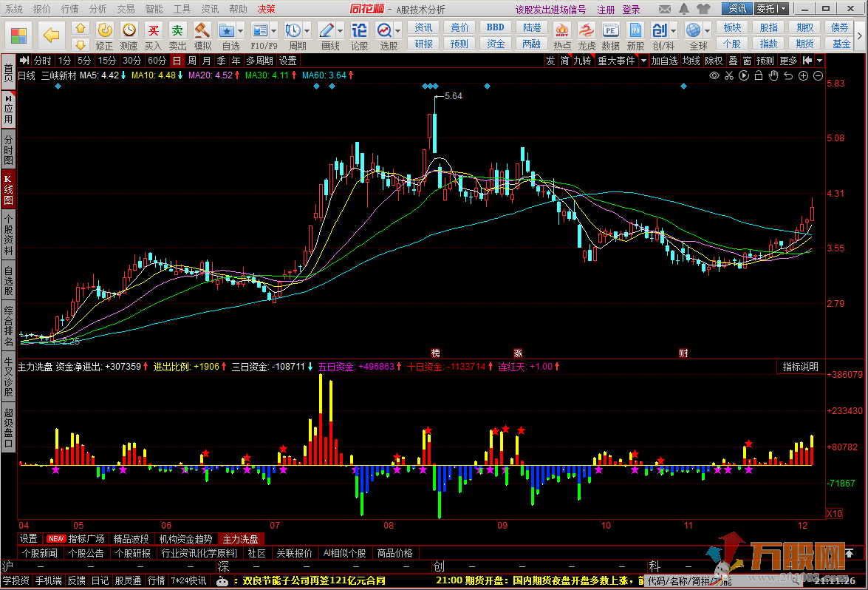Click the yellow down arrow button
This screenshot has width=868, height=590.
81,44
